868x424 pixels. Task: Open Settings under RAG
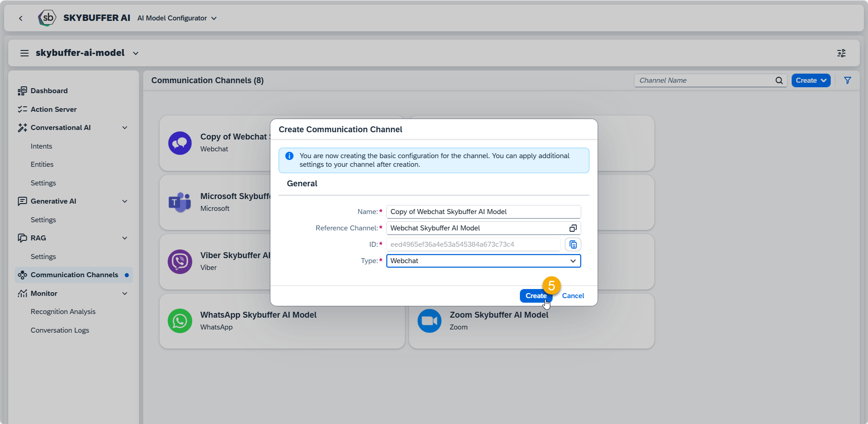[43, 257]
